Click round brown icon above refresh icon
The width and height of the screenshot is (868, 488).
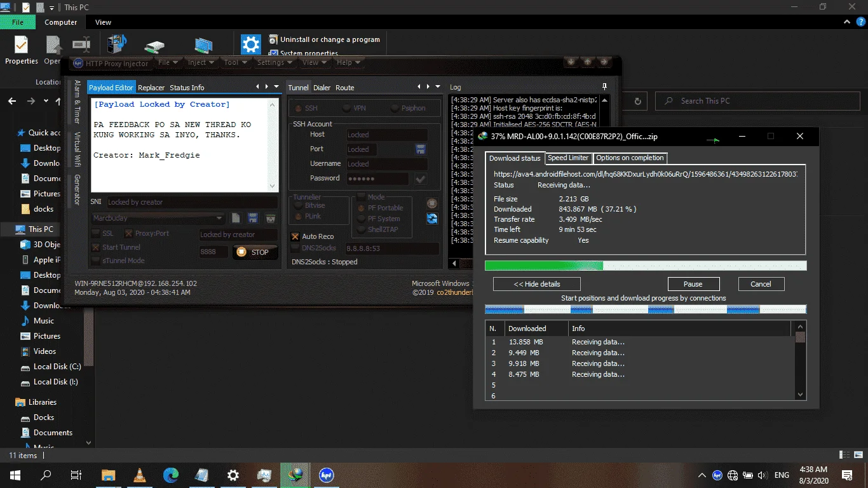tap(432, 203)
